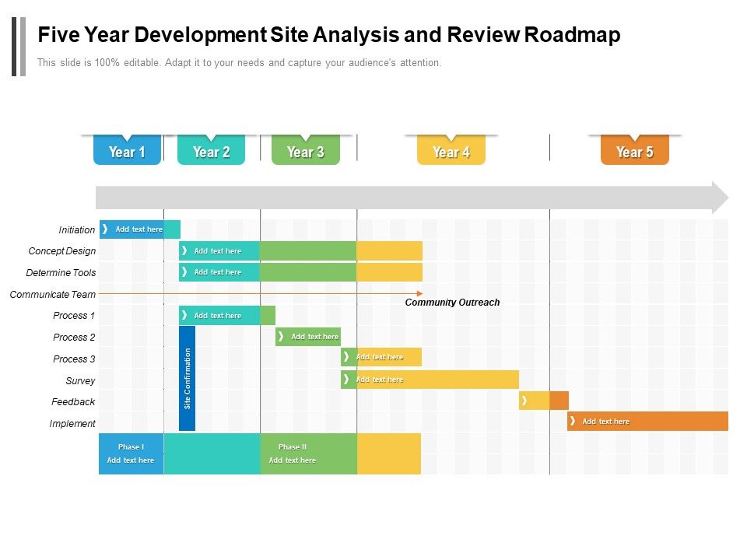Click chevron icon on Implement bar
The image size is (747, 560).
pyautogui.click(x=573, y=421)
